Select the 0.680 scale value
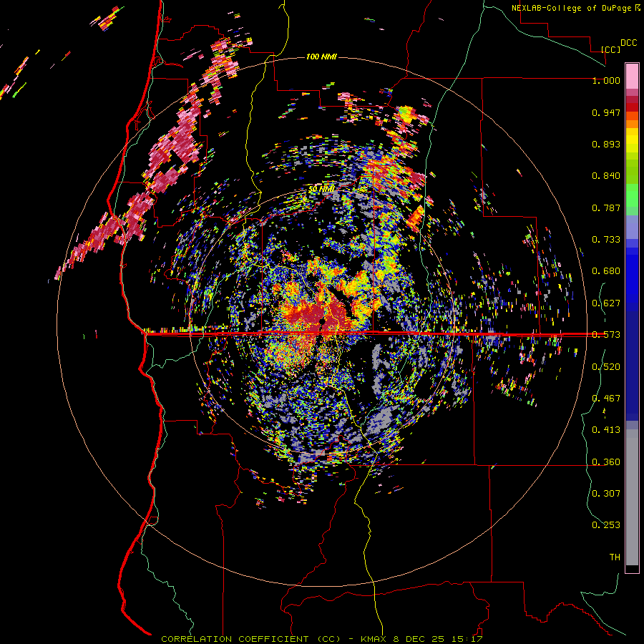The height and width of the screenshot is (644, 644). (606, 271)
